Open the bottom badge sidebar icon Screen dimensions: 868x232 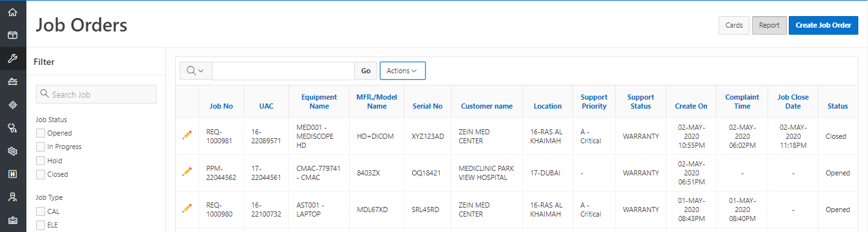[12, 220]
